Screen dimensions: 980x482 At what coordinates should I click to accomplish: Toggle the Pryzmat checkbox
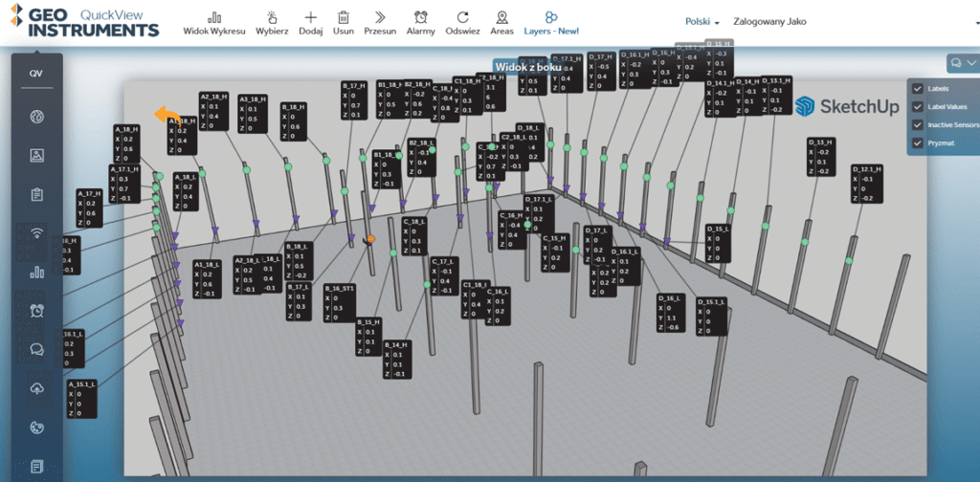[917, 142]
